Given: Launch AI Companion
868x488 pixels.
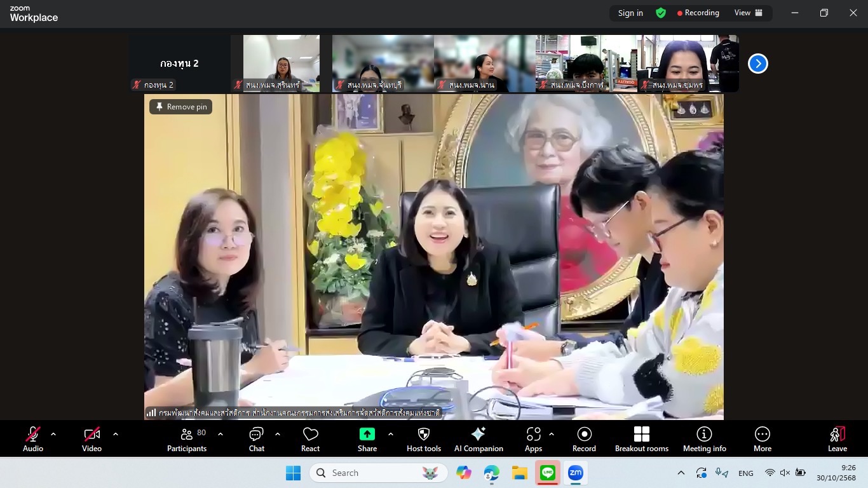Looking at the screenshot, I should click(478, 439).
